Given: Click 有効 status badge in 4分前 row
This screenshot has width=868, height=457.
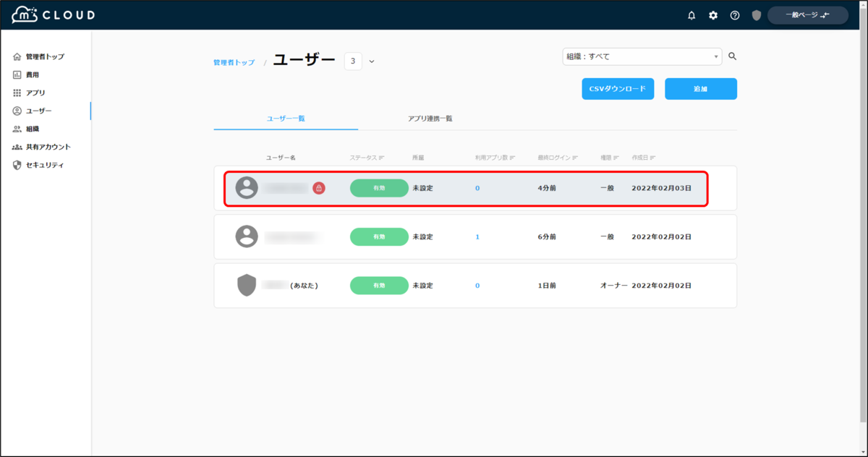Looking at the screenshot, I should click(x=379, y=188).
